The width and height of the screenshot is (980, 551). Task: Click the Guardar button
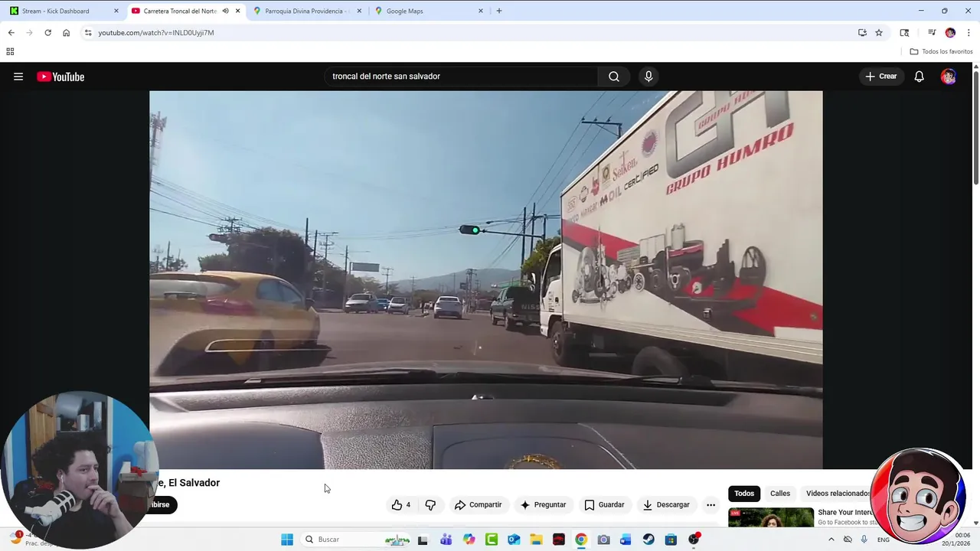point(604,505)
